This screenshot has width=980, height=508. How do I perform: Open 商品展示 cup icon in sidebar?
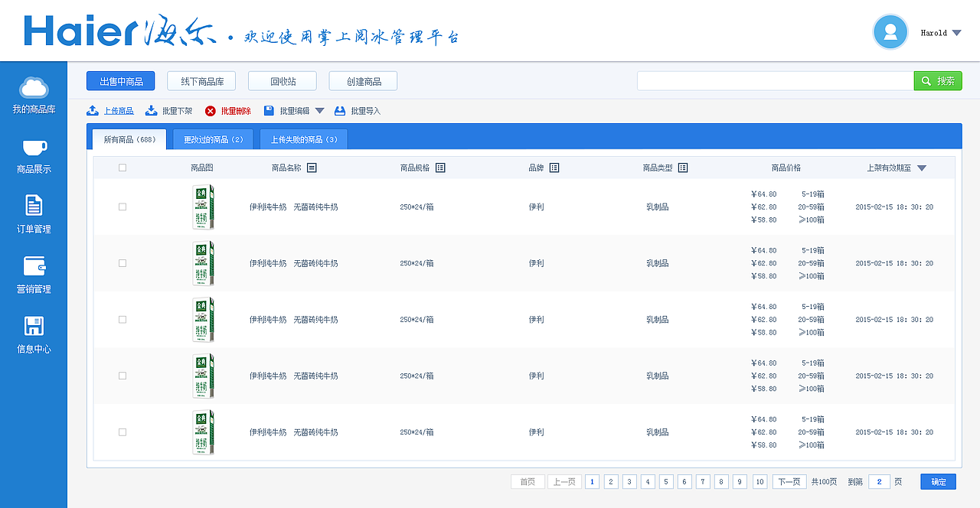34,147
